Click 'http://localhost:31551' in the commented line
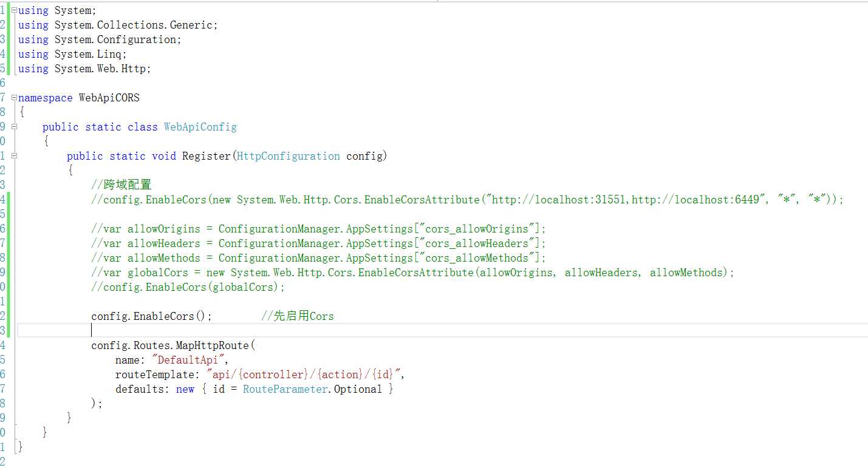 click(559, 200)
